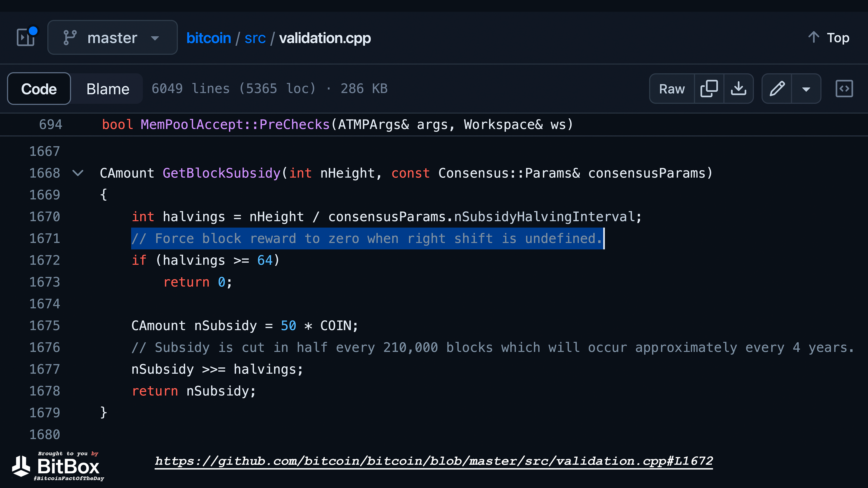Image resolution: width=868 pixels, height=488 pixels.
Task: Jump to the Top of the file
Action: click(838, 37)
